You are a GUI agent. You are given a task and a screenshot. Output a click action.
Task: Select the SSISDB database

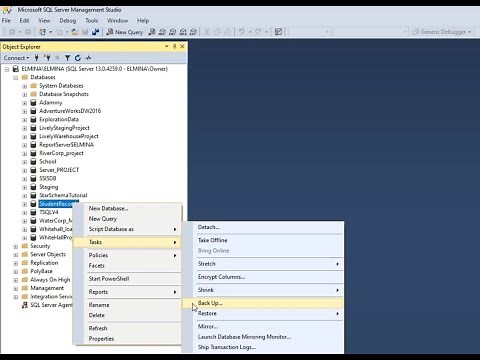[x=48, y=179]
